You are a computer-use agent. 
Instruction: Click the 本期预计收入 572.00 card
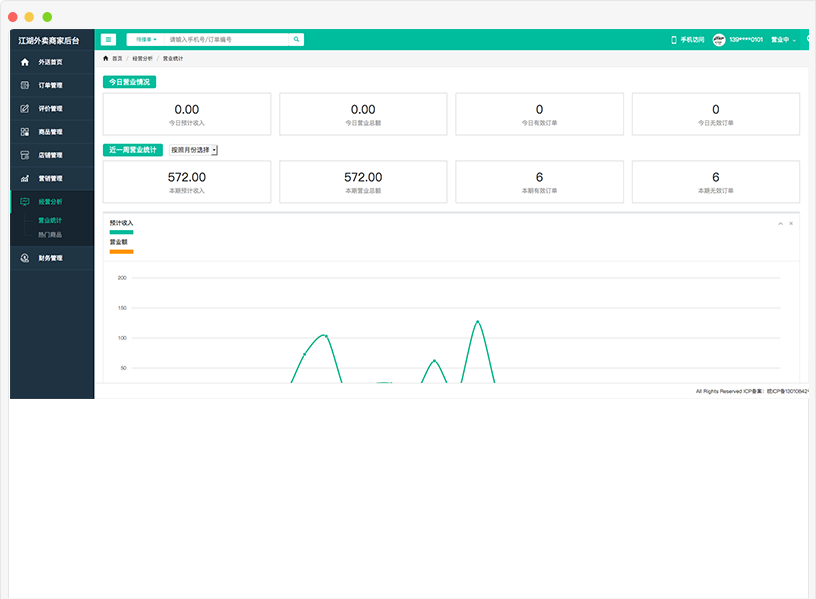click(x=187, y=182)
